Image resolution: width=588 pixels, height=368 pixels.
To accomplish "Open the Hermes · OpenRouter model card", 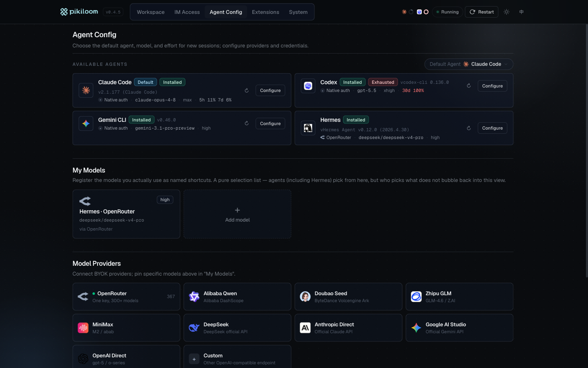I will click(126, 214).
